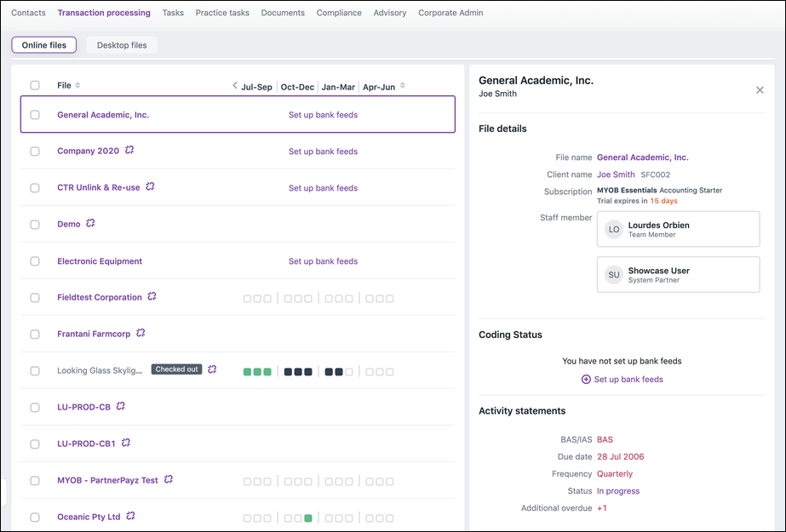Image resolution: width=786 pixels, height=532 pixels.
Task: Select the Lourdes Orbien staff member card
Action: 678,229
